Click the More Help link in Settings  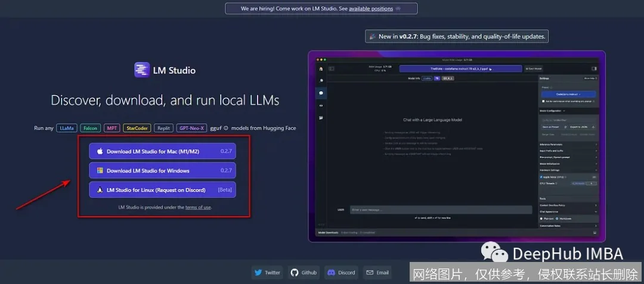pos(590,78)
